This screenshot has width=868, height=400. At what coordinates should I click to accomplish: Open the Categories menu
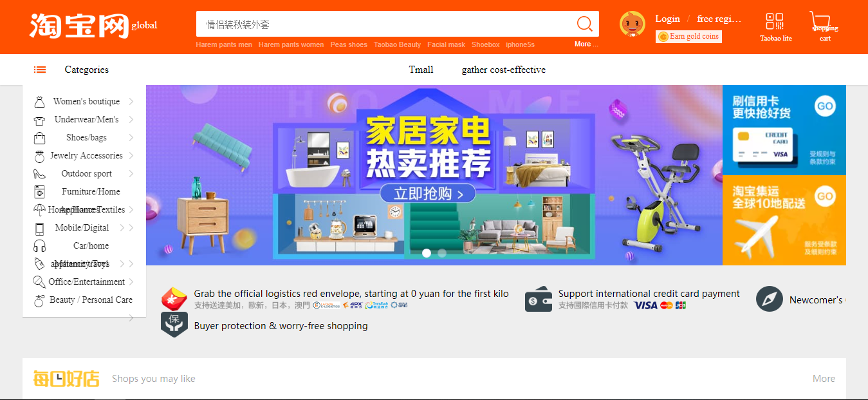[x=86, y=70]
